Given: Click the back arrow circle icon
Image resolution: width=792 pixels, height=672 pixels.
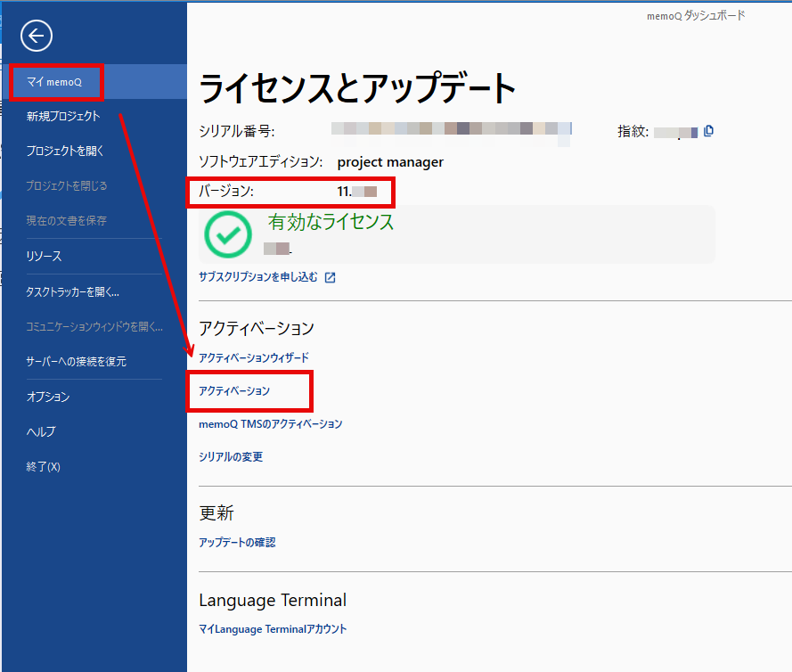Looking at the screenshot, I should [37, 36].
